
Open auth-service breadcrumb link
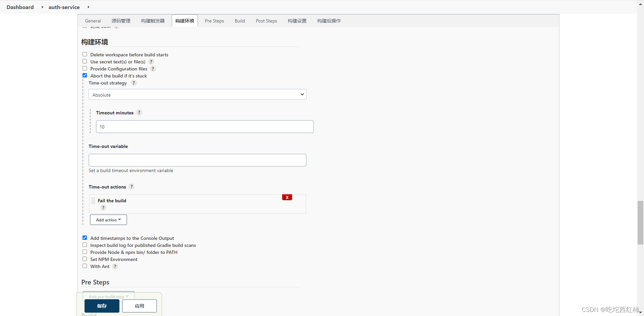point(64,7)
